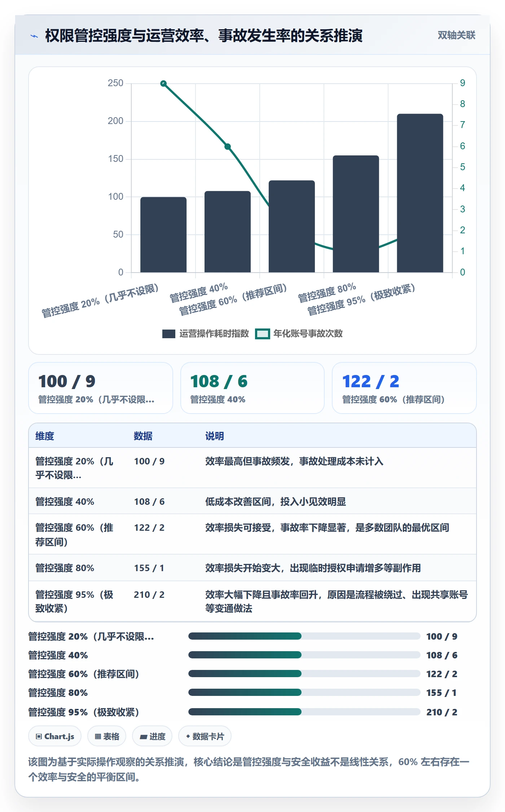Click 低成本改善区间，投入小见效明显 description
This screenshot has height=812, width=505.
click(x=276, y=502)
